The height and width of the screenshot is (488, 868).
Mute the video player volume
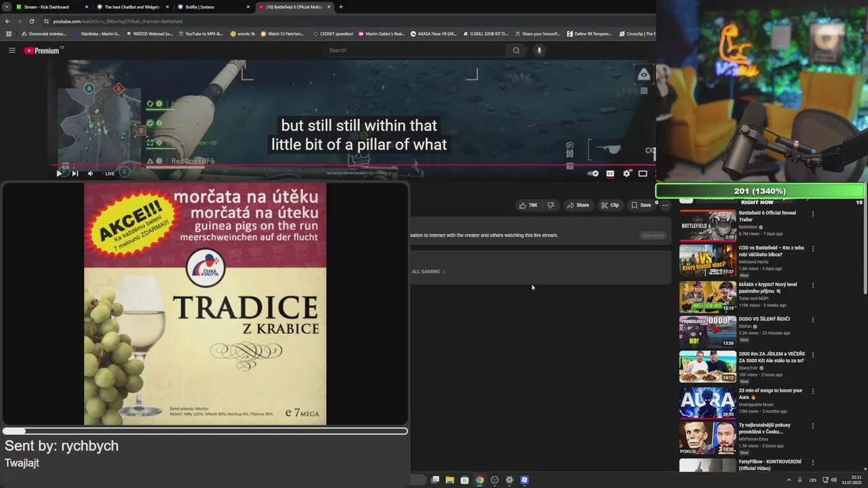(x=90, y=174)
